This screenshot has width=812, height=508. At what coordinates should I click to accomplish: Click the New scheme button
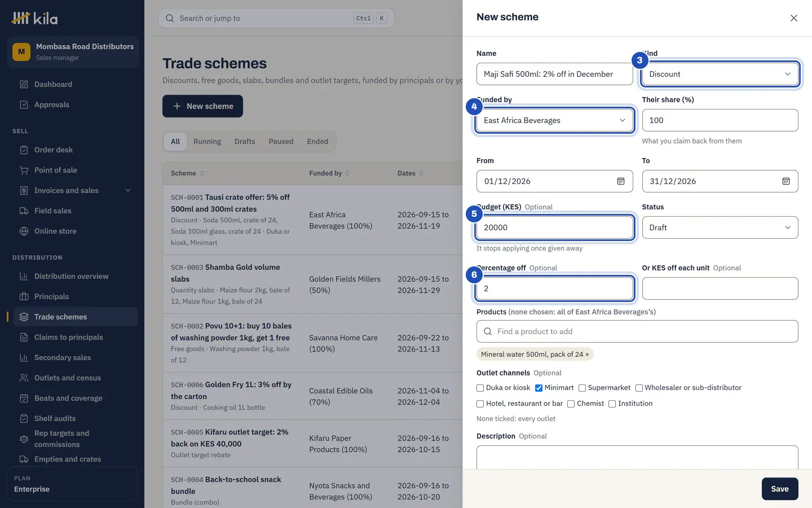202,106
